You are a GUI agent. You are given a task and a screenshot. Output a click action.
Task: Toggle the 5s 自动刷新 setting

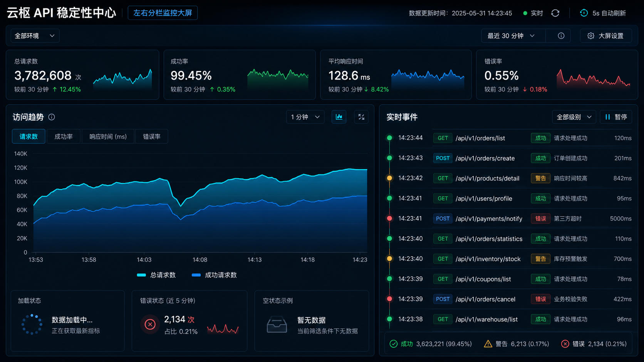[x=603, y=13]
